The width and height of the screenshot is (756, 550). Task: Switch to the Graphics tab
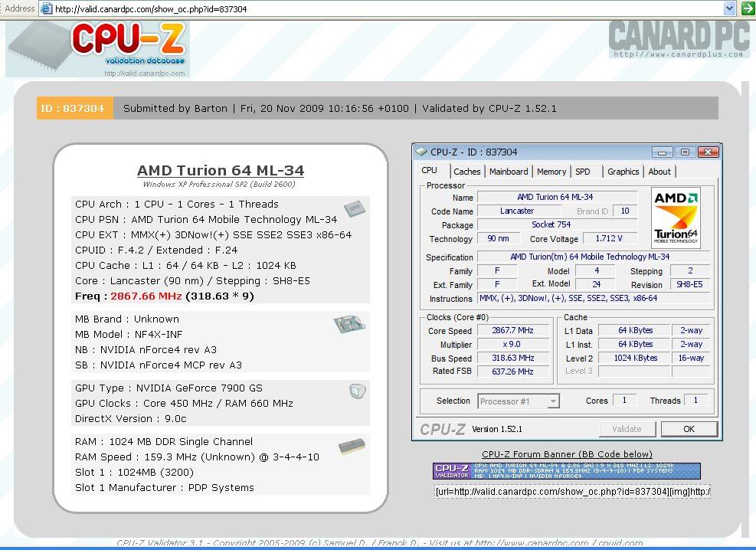coord(623,172)
